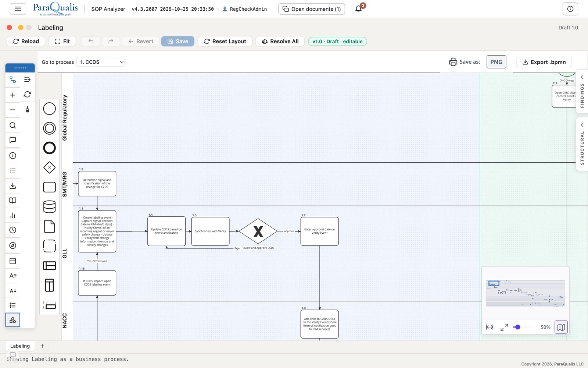
Task: Click the Reload button
Action: pyautogui.click(x=26, y=41)
